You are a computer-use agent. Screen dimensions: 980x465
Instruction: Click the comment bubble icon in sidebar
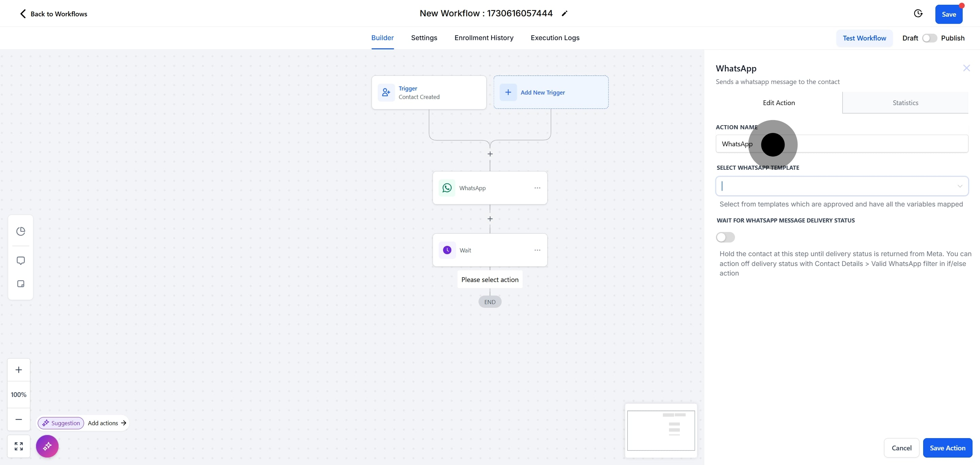tap(20, 261)
